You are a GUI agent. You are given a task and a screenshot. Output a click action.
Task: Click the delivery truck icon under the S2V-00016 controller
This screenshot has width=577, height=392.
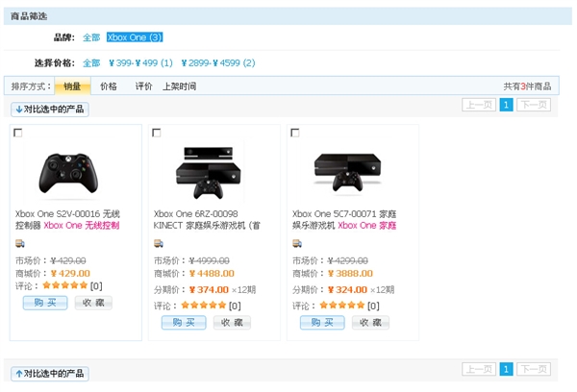20,243
